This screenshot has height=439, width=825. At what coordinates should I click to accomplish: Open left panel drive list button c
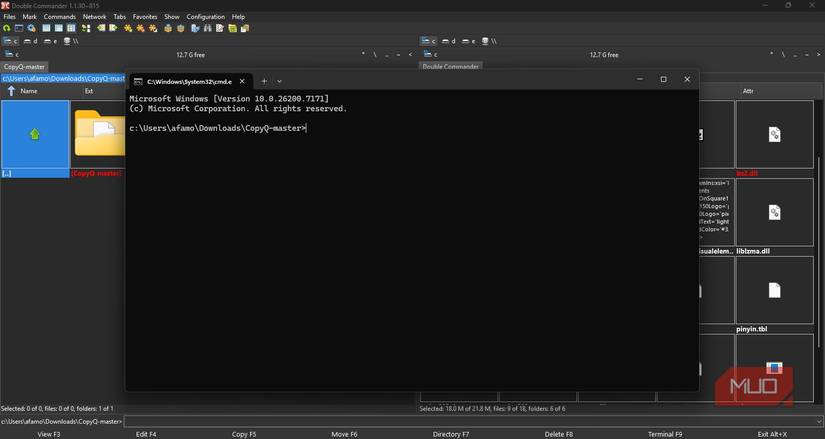pos(12,54)
